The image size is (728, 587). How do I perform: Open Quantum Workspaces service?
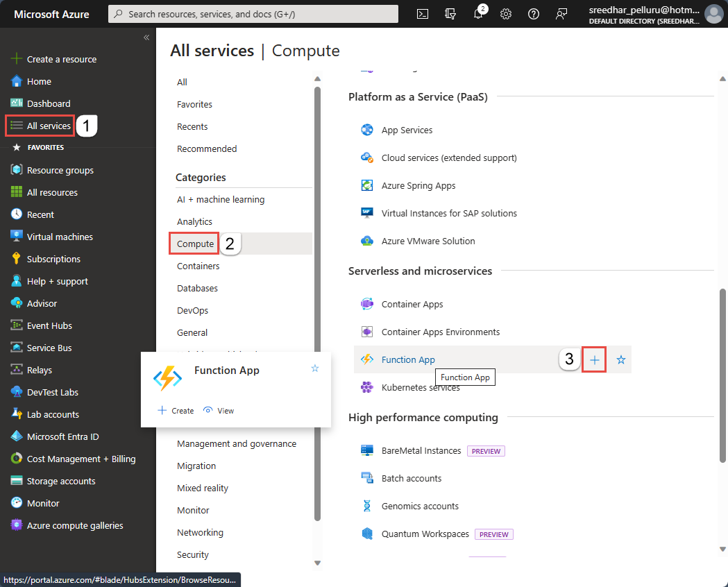tap(425, 534)
